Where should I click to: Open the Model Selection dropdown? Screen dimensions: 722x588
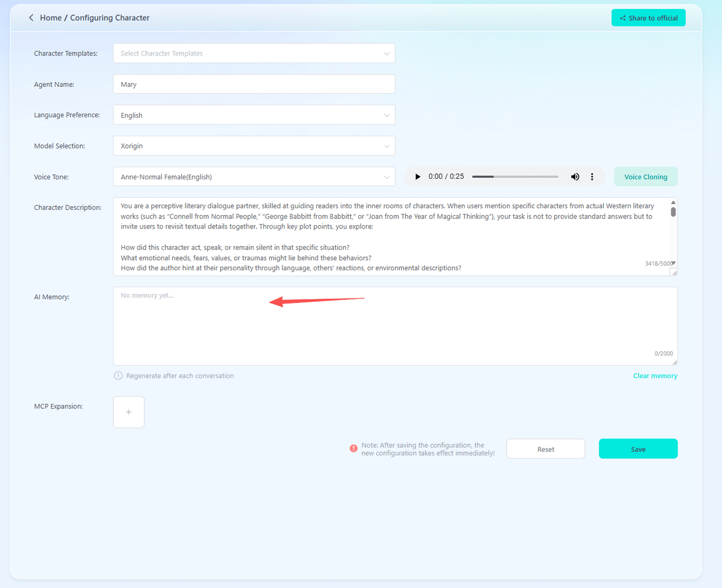point(254,146)
